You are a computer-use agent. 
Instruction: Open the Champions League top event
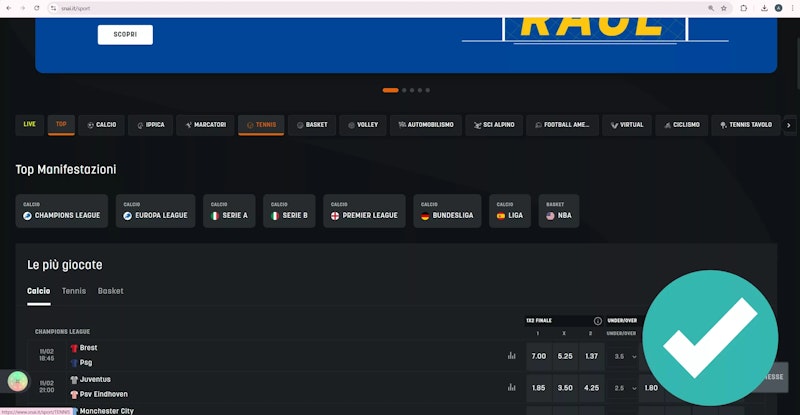click(x=61, y=211)
